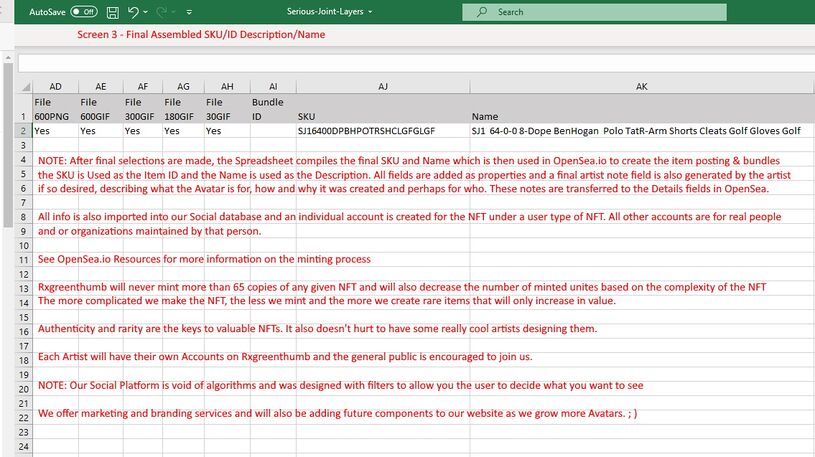The height and width of the screenshot is (457, 815).
Task: Click the scroll up arrow
Action: click(8, 57)
